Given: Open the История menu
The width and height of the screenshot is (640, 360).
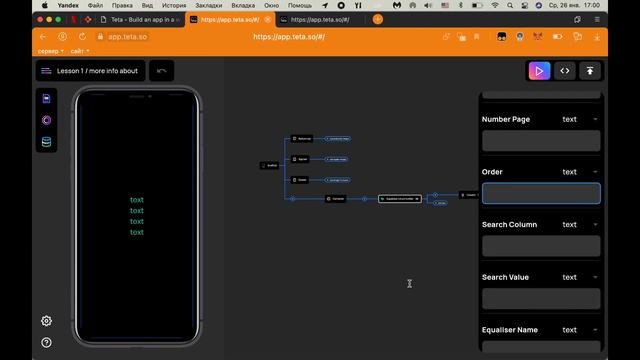Looking at the screenshot, I should click(174, 5).
